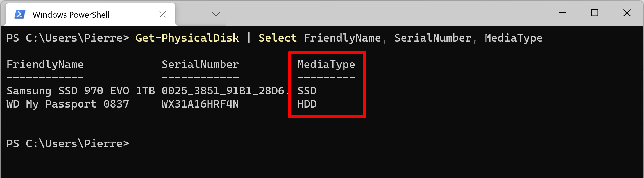Click the WD My Passport 0837 entry

click(68, 104)
